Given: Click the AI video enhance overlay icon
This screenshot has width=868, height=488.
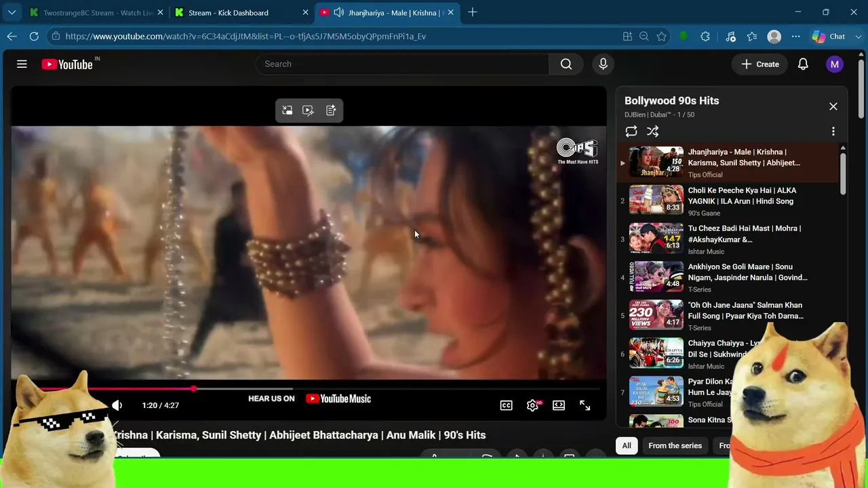Looking at the screenshot, I should 309,110.
